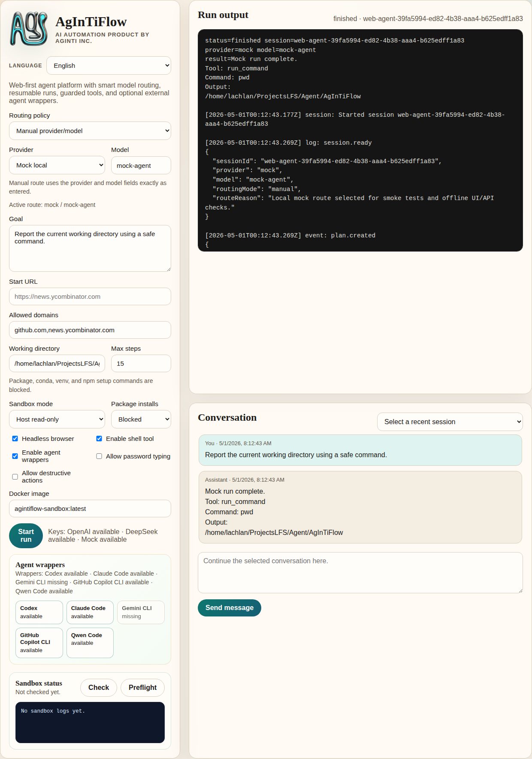Click the sandbox Check button

pyautogui.click(x=99, y=688)
